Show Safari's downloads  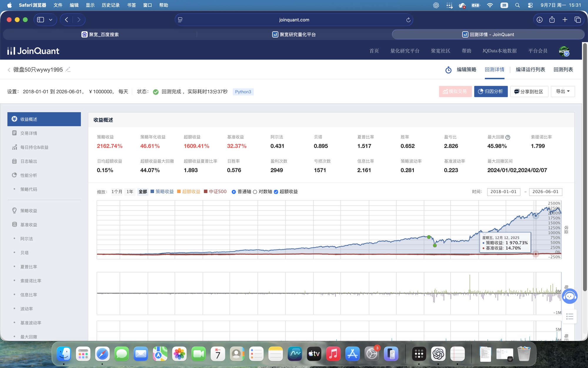pyautogui.click(x=539, y=20)
